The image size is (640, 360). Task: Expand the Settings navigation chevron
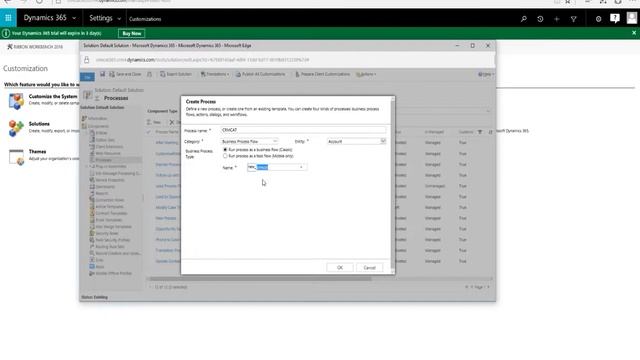click(119, 19)
